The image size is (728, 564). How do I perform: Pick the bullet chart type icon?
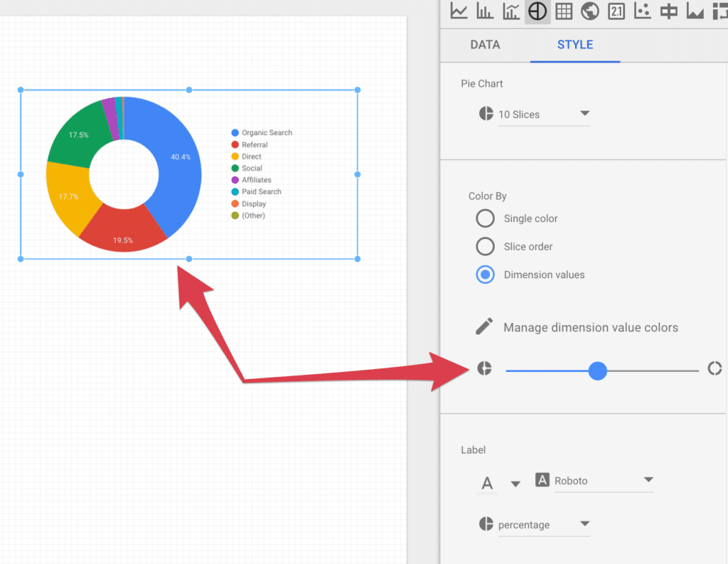pos(668,11)
